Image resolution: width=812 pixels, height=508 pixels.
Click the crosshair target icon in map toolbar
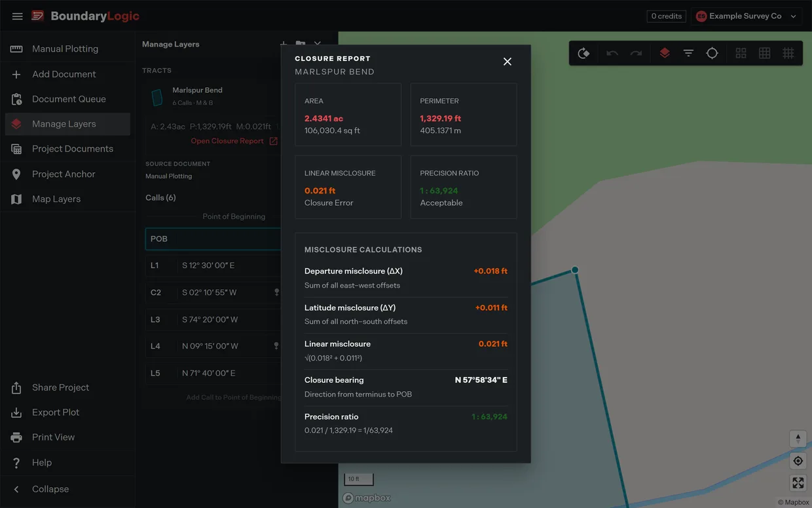point(712,53)
